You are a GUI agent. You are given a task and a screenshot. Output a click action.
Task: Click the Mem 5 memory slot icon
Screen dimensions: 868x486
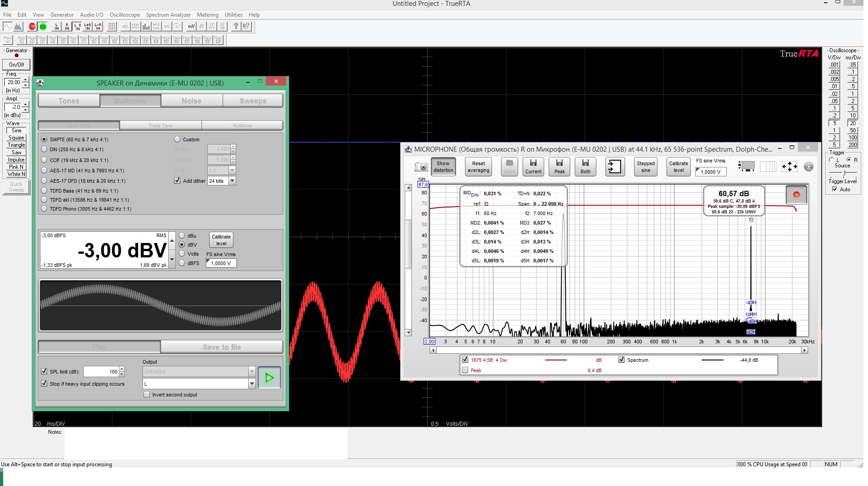click(63, 40)
